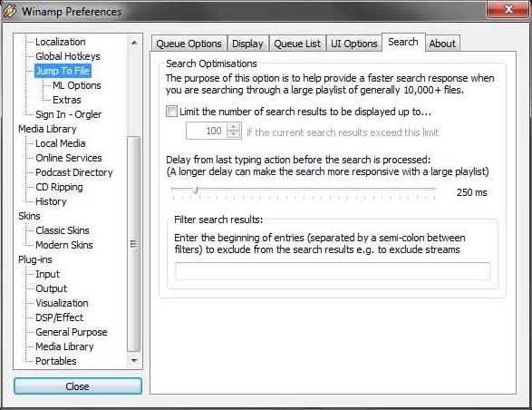Select Media Library under Plug-ins
The image size is (532, 410).
64,347
